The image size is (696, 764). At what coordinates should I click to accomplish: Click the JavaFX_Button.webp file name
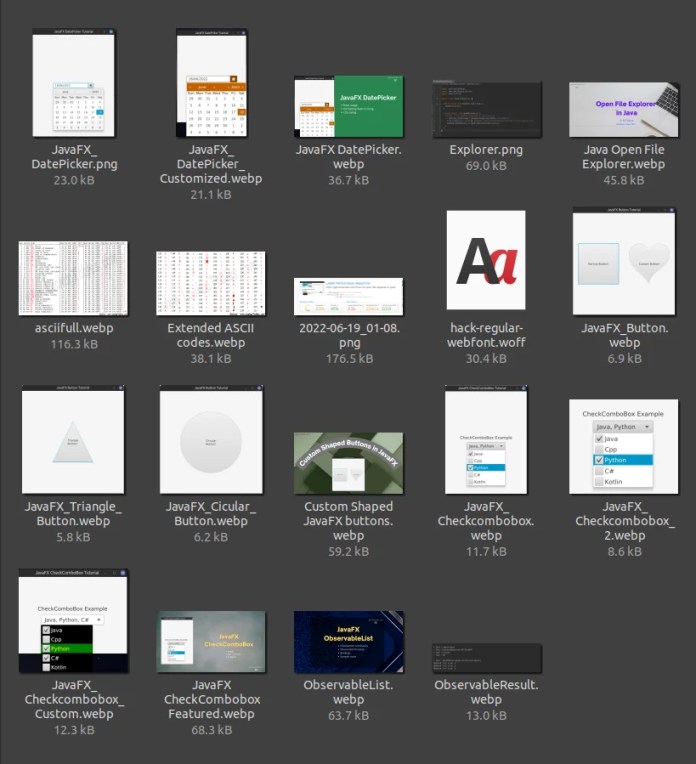624,335
